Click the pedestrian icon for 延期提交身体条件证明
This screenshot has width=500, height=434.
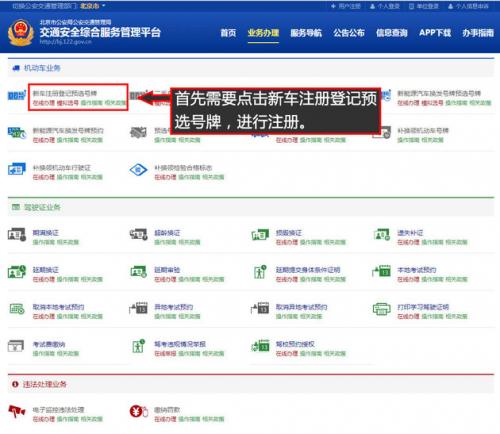tap(260, 272)
